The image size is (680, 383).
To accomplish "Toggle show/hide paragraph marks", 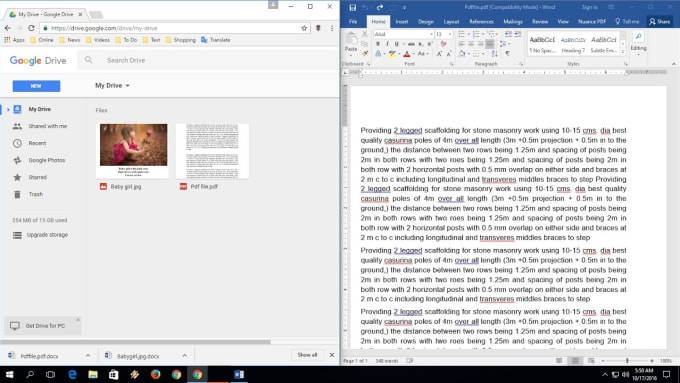I will [507, 54].
